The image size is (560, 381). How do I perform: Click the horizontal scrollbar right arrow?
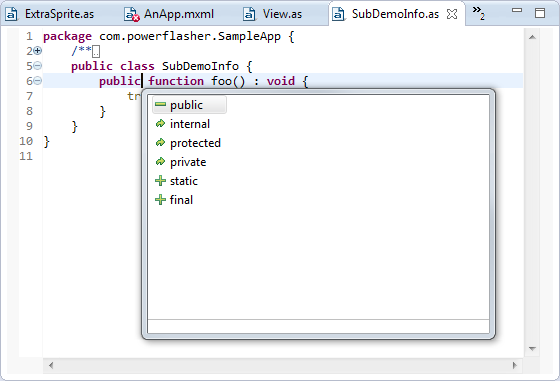[514, 365]
